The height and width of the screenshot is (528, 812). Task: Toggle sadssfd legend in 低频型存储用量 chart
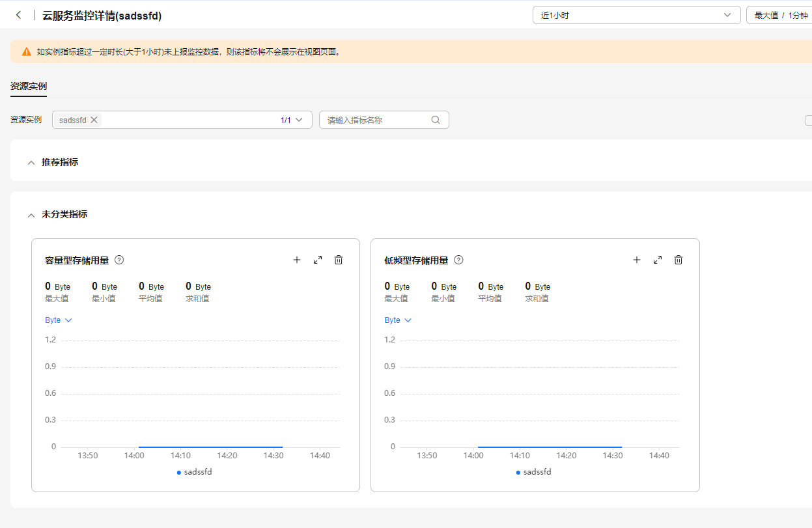pyautogui.click(x=535, y=472)
